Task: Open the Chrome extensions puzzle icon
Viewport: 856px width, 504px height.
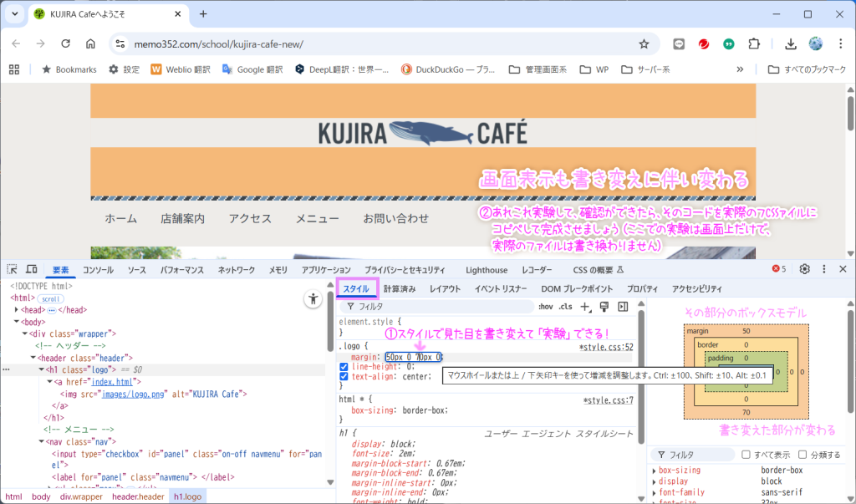Action: (755, 43)
